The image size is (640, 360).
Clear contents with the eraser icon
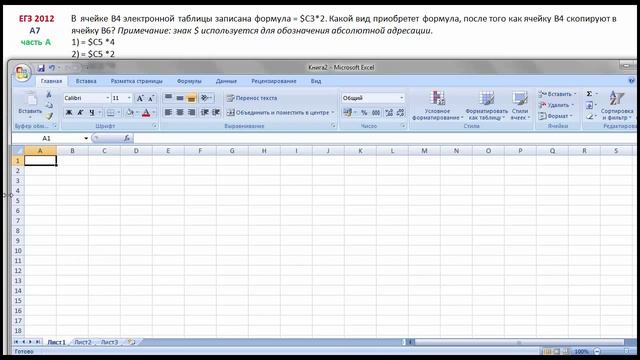[590, 116]
